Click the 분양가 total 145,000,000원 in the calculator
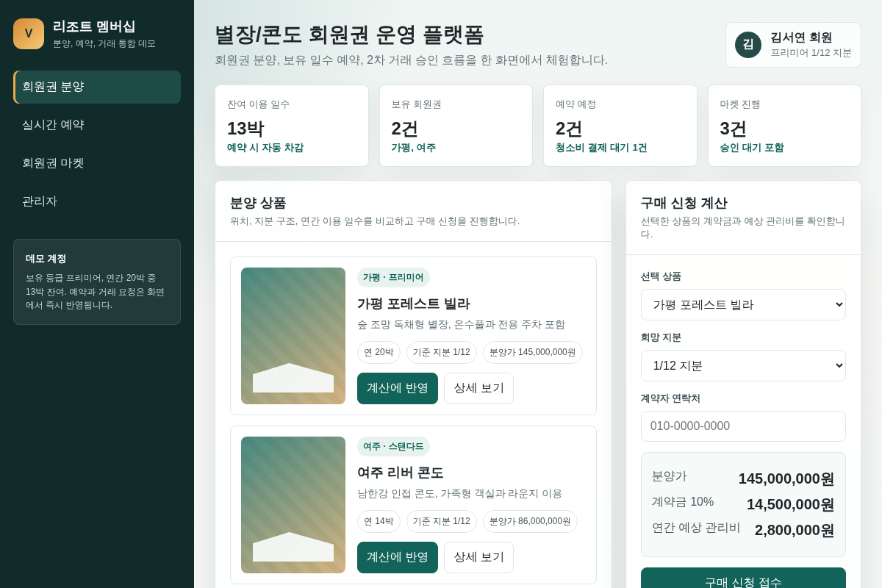Viewport: 882px width, 588px height. tap(786, 478)
